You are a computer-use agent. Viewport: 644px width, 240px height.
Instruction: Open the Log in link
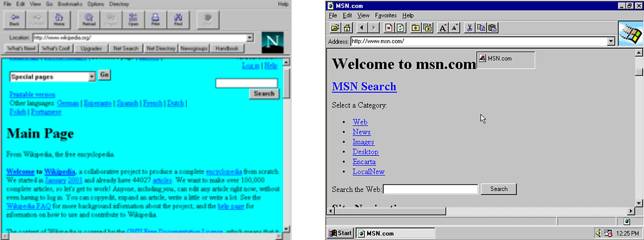[251, 66]
